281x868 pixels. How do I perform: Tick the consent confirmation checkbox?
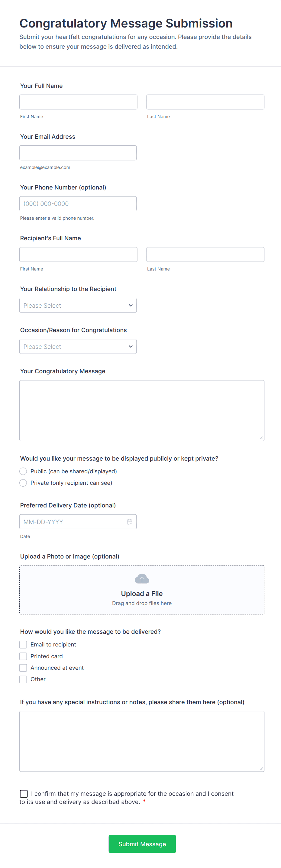(24, 794)
